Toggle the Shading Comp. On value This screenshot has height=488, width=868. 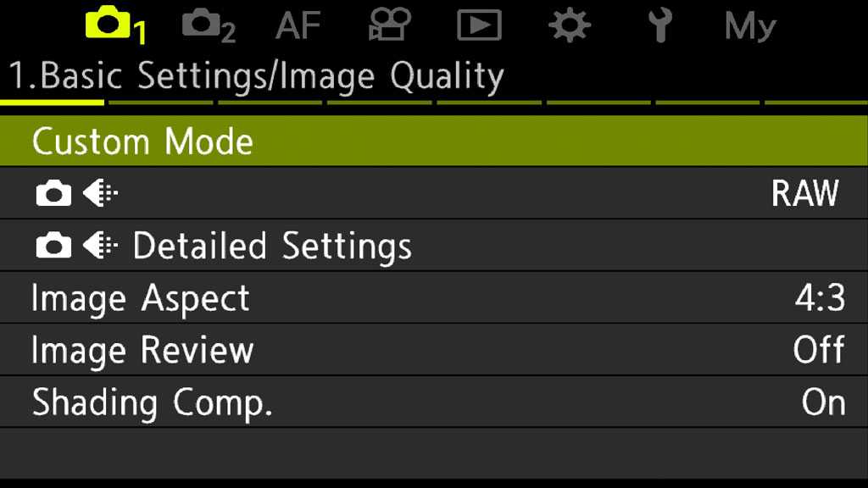(x=823, y=402)
